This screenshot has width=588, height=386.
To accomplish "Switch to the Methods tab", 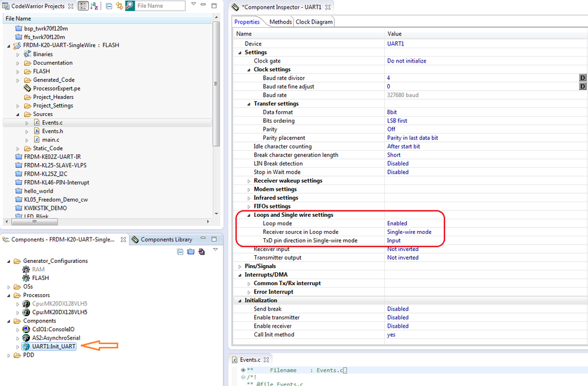I will click(x=280, y=22).
